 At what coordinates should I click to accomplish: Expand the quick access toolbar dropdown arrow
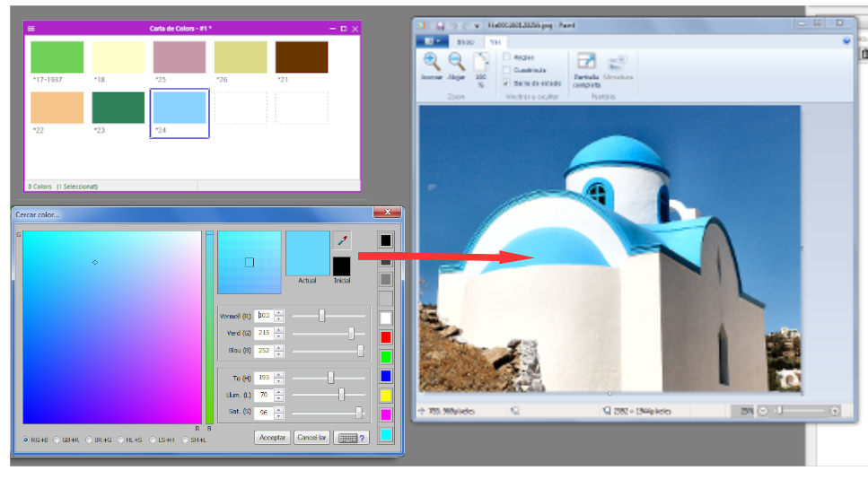pos(477,26)
